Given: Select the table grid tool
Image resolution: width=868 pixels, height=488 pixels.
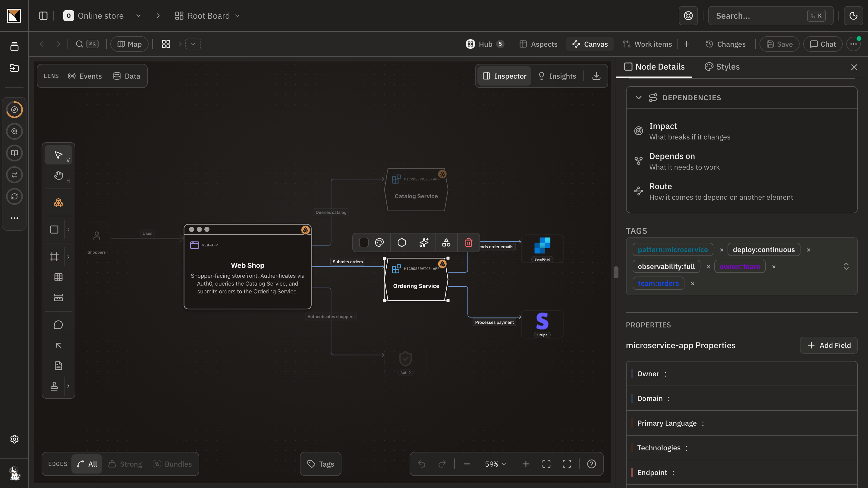Looking at the screenshot, I should pyautogui.click(x=58, y=277).
